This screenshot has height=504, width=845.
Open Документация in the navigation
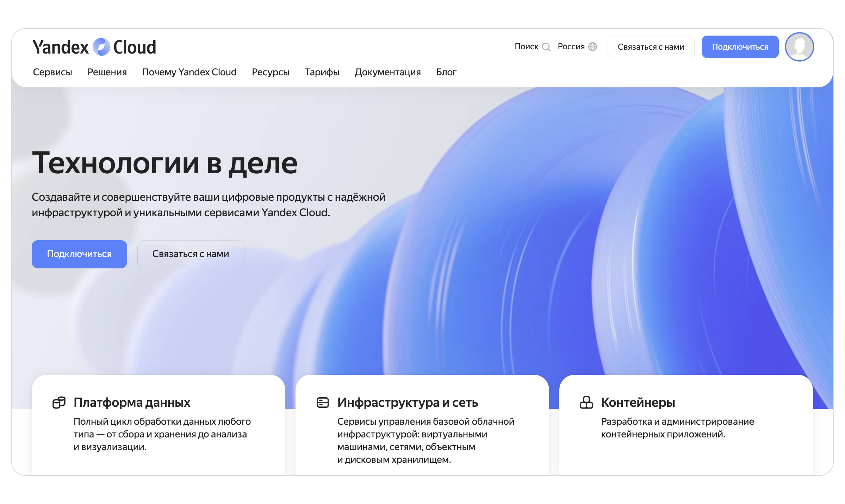(387, 72)
